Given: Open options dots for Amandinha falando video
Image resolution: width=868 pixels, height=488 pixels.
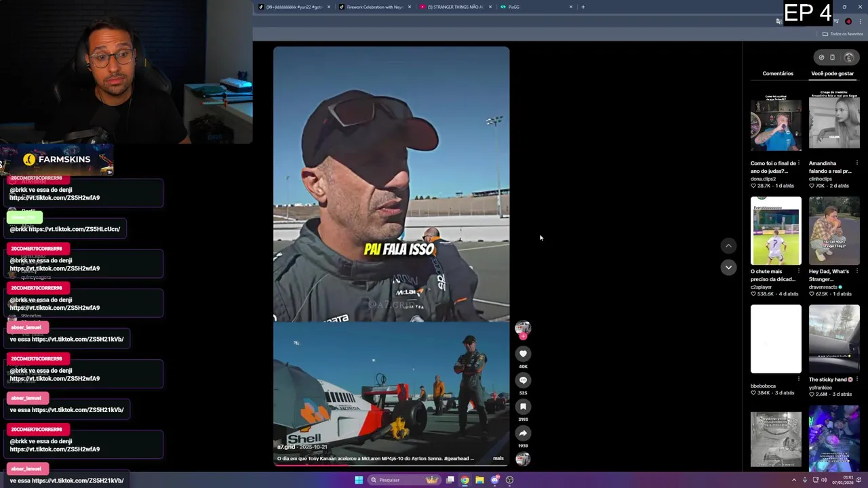Looking at the screenshot, I should pyautogui.click(x=857, y=163).
